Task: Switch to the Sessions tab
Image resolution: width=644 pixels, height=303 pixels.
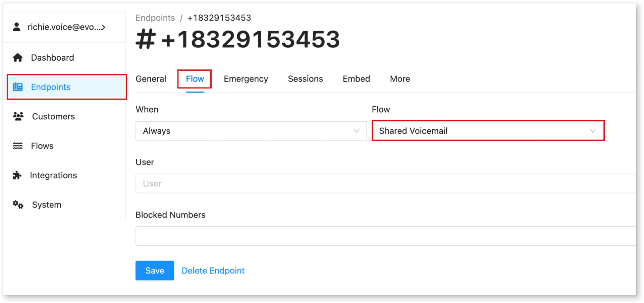Action: pyautogui.click(x=305, y=79)
